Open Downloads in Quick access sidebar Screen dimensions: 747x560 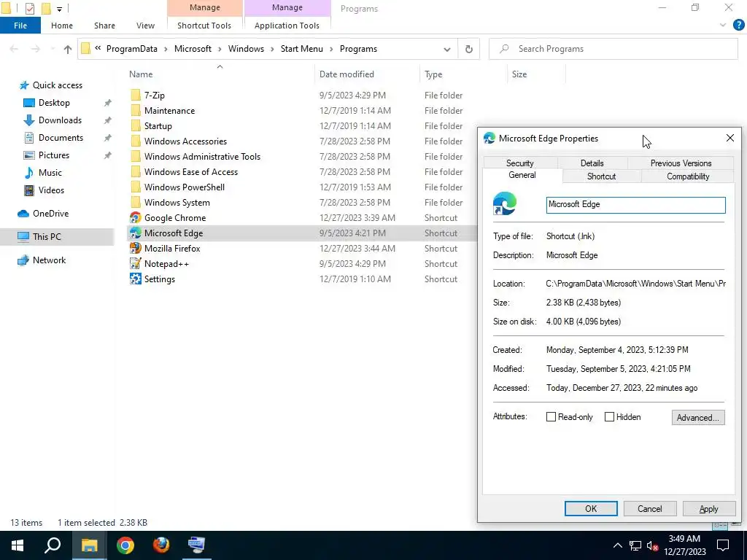(x=60, y=120)
